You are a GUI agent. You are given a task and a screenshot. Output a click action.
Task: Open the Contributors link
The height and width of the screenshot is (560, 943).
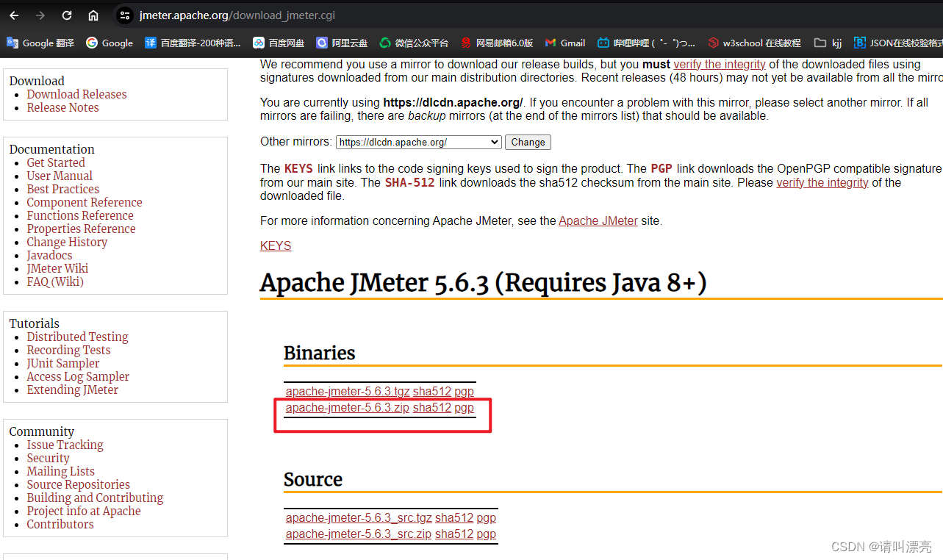(60, 524)
